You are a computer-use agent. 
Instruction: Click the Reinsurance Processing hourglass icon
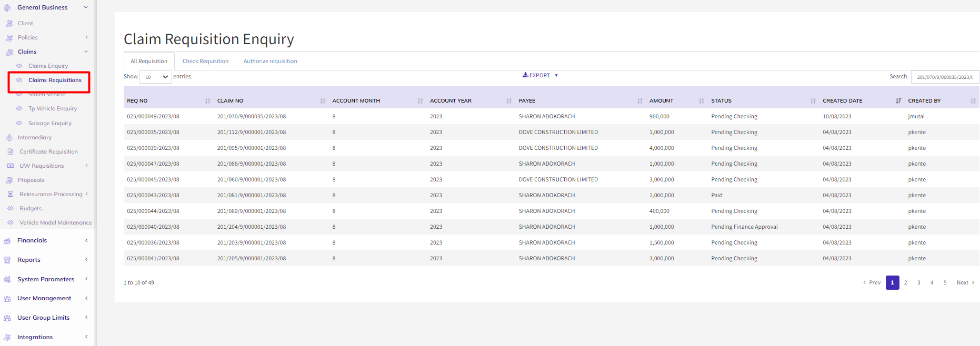tap(10, 194)
